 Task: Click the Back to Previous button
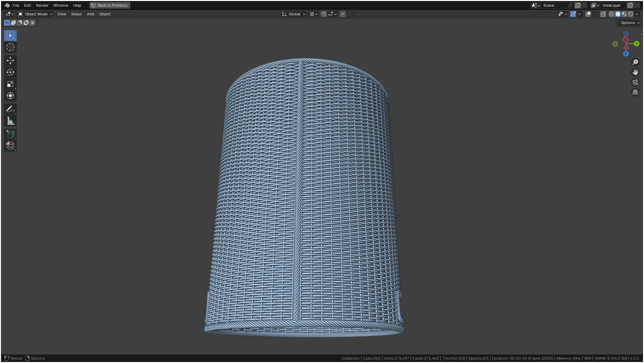(110, 5)
